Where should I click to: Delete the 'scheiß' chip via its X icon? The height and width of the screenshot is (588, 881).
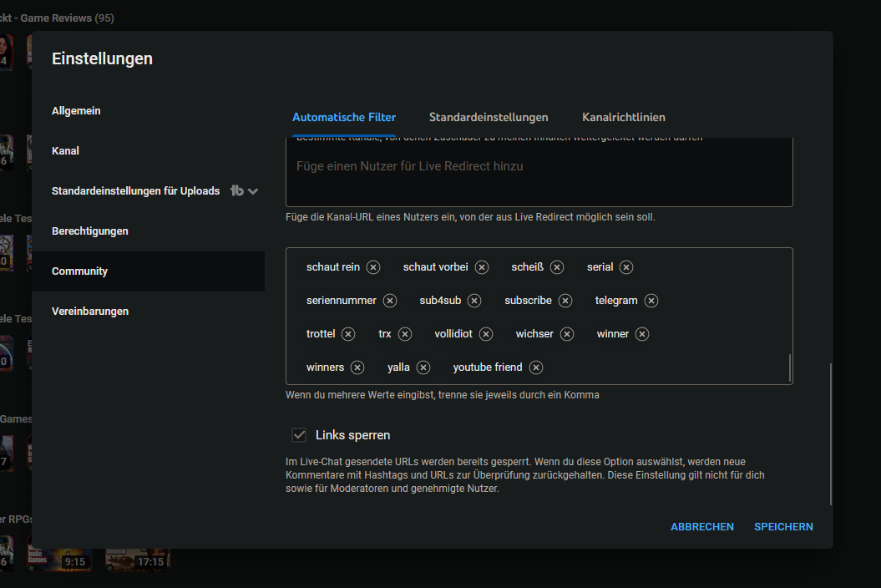(x=557, y=267)
